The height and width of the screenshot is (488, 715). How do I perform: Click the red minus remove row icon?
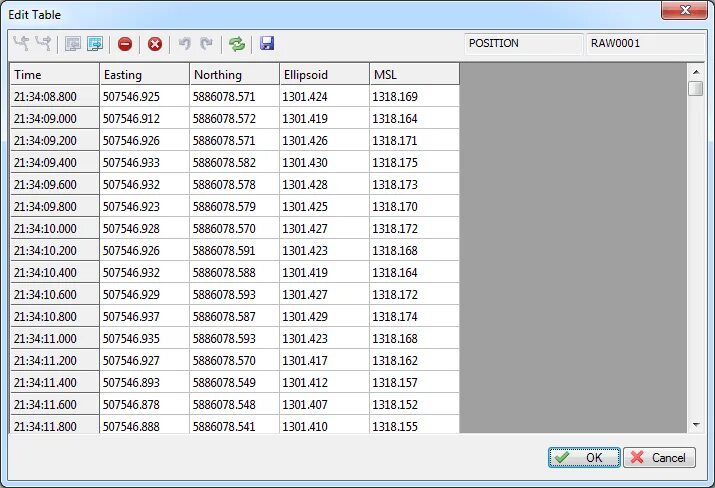[125, 44]
